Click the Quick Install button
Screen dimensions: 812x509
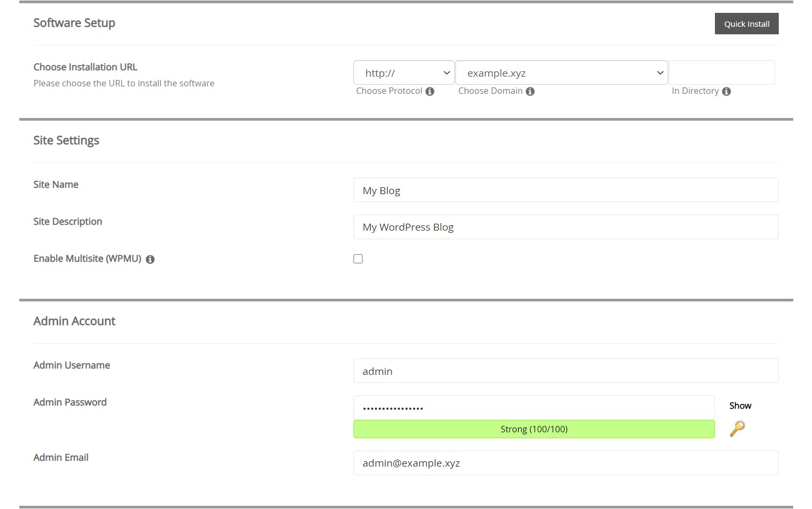[747, 24]
